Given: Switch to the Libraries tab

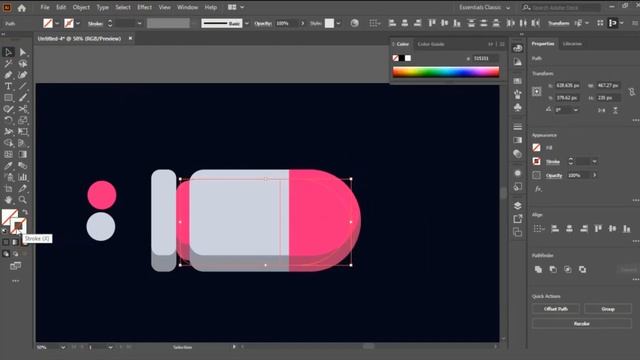Looking at the screenshot, I should coord(572,44).
